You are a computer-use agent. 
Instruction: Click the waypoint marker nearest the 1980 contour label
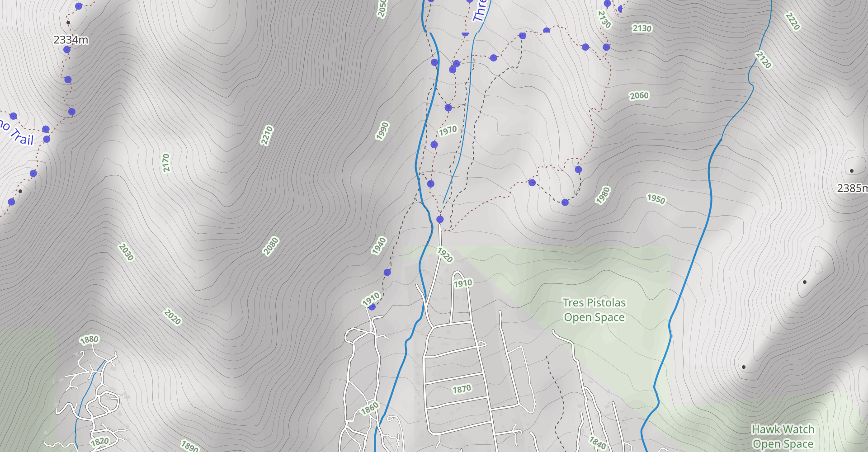578,170
